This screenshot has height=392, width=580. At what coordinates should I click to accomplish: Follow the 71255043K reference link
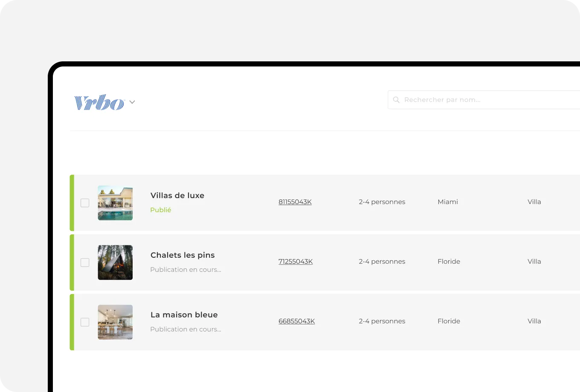pos(296,262)
